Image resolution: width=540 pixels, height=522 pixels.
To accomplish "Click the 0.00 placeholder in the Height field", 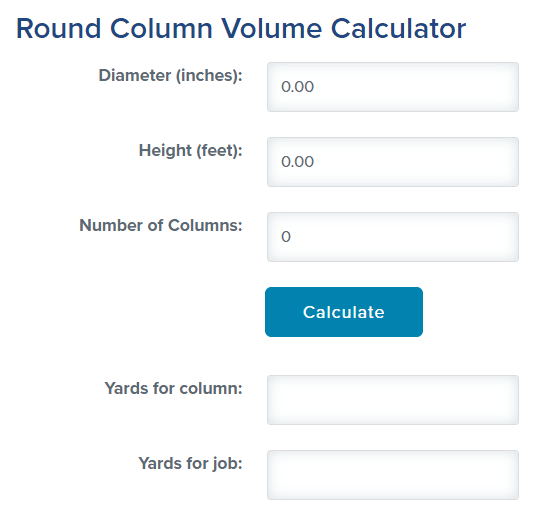I will [298, 162].
